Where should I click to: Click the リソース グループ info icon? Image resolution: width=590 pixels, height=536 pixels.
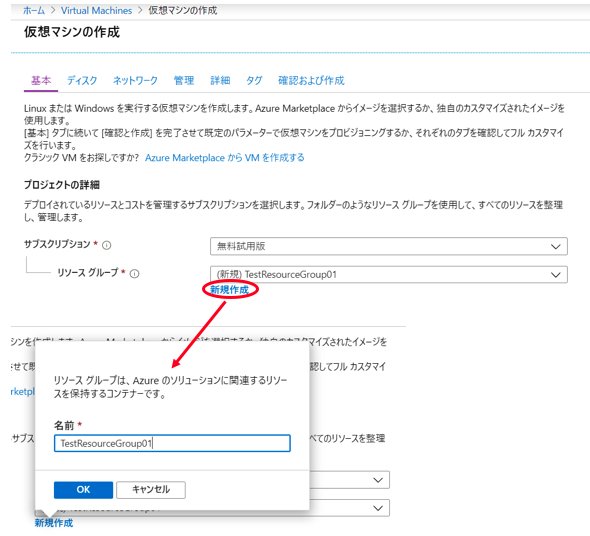point(134,274)
